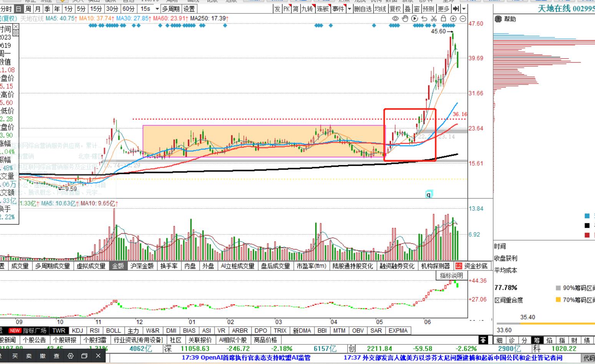Viewport: 595px width, 364px height.
Task: Open the 指标广场 indicator plaza
Action: point(28,331)
